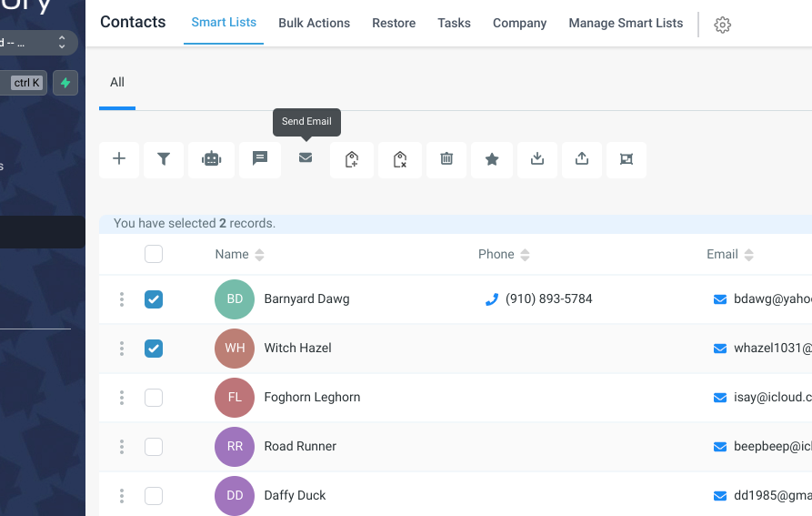Sort by Email column arrows
The width and height of the screenshot is (812, 516).
click(x=749, y=255)
